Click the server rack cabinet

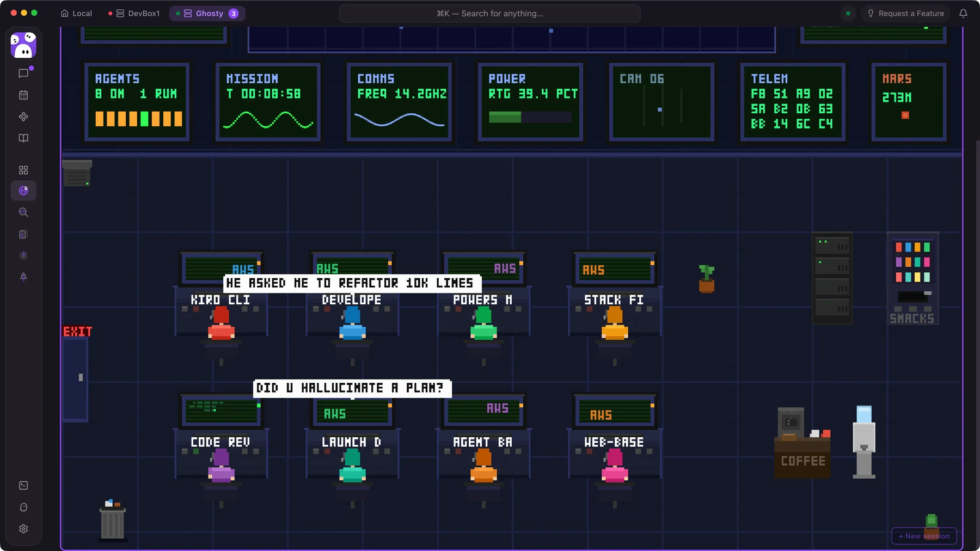(832, 278)
